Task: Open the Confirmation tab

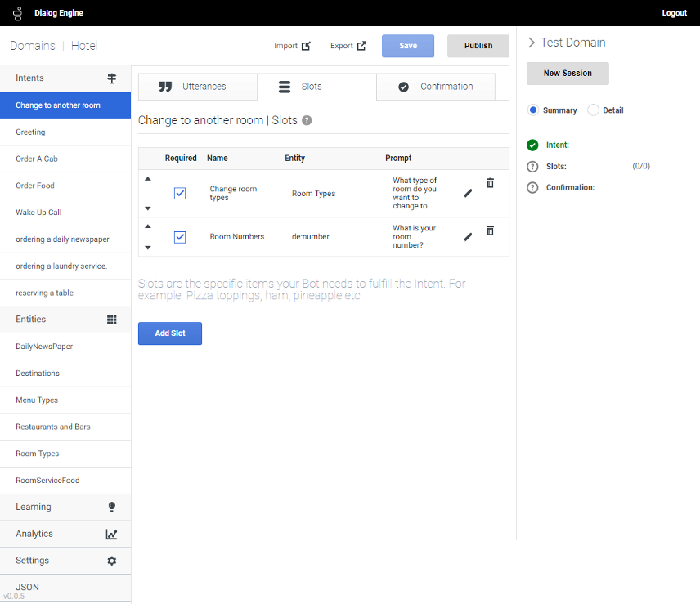Action: (435, 87)
